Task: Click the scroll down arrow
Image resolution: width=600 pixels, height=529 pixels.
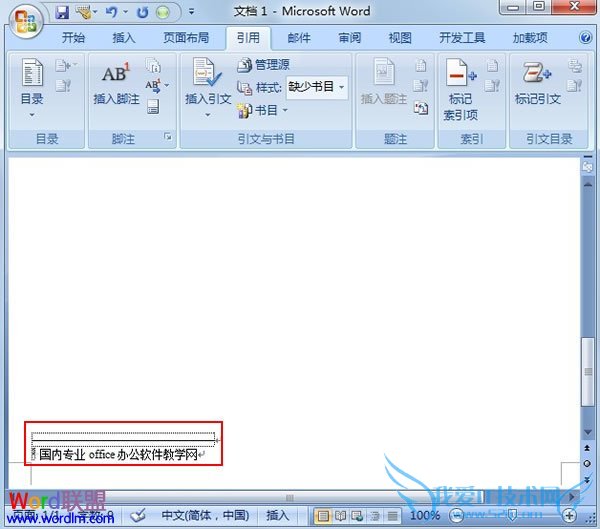Action: point(588,432)
